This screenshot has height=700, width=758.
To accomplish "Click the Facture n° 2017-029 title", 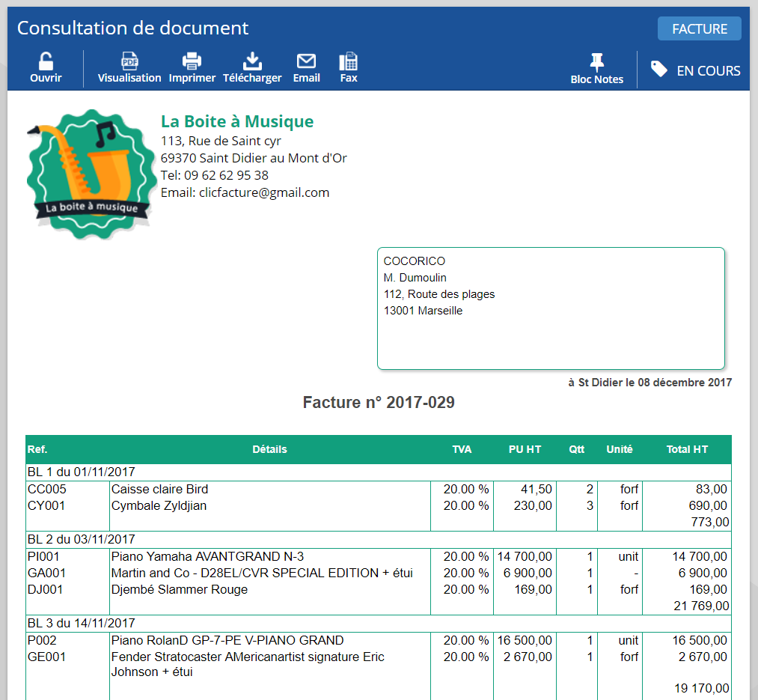I will pos(379,403).
